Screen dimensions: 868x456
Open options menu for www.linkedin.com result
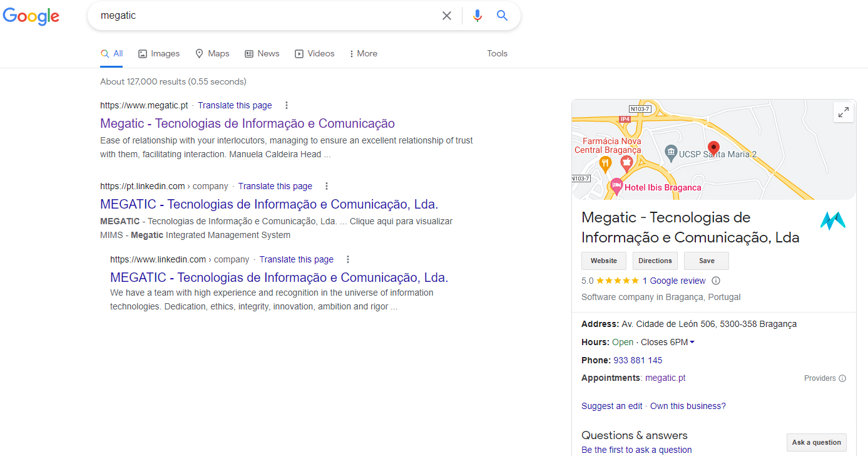[348, 259]
